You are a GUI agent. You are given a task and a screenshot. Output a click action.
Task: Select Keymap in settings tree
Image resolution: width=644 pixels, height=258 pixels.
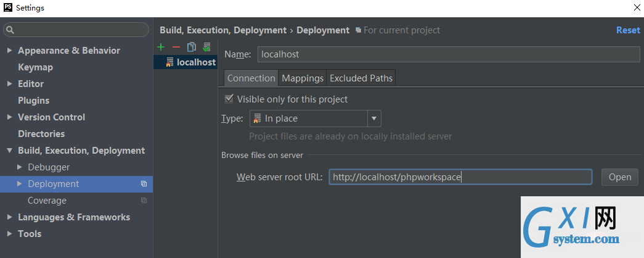coord(35,67)
